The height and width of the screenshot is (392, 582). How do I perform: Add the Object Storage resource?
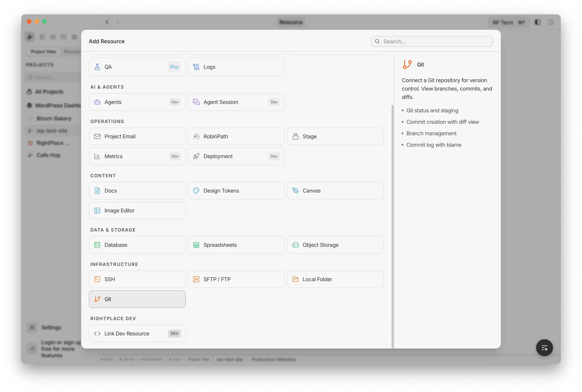coord(335,245)
